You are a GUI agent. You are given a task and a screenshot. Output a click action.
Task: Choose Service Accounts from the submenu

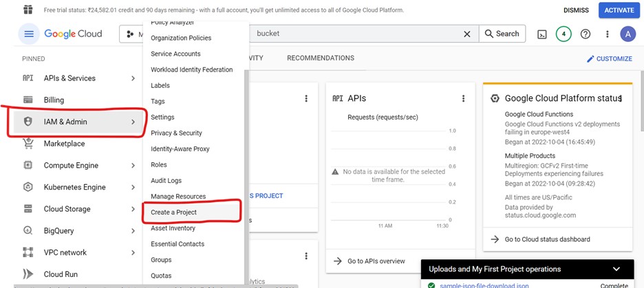pyautogui.click(x=175, y=54)
